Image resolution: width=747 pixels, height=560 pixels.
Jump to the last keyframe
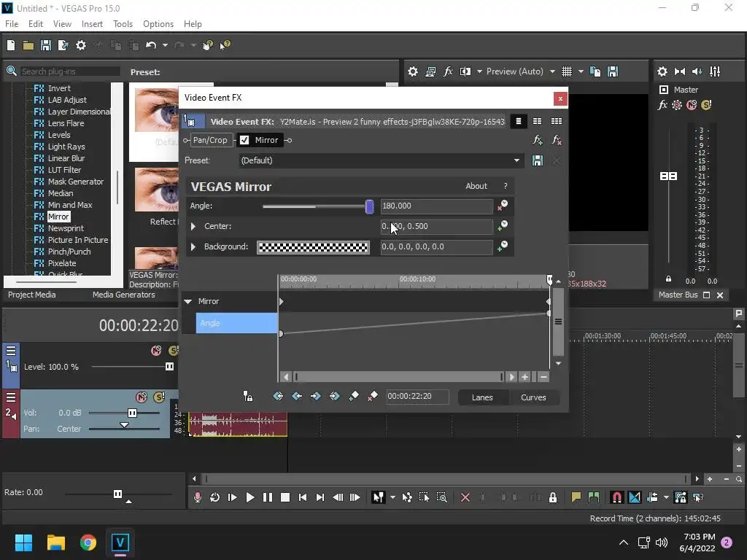click(334, 396)
